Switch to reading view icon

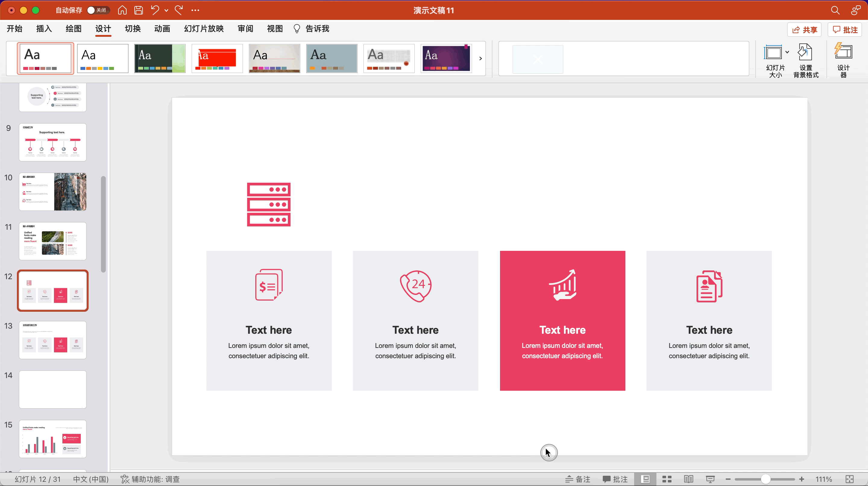tap(688, 479)
